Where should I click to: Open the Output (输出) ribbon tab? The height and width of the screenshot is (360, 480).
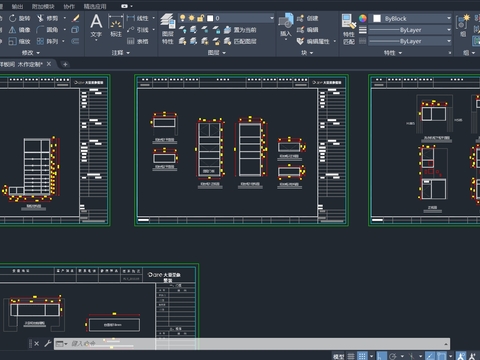(x=17, y=6)
